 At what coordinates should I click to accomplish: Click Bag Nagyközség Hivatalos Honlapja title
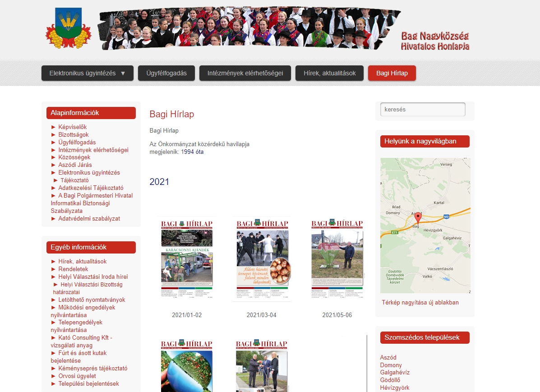click(x=435, y=41)
